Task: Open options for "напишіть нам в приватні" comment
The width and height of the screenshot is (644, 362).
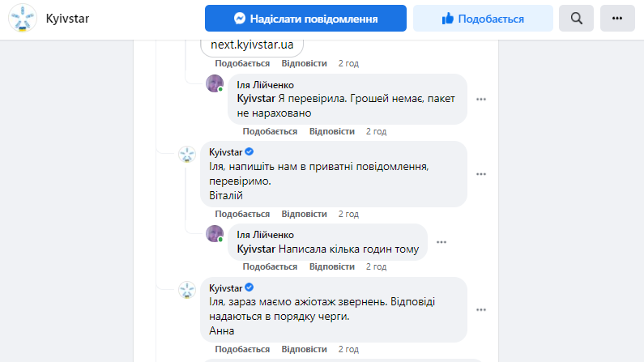Action: click(x=481, y=173)
